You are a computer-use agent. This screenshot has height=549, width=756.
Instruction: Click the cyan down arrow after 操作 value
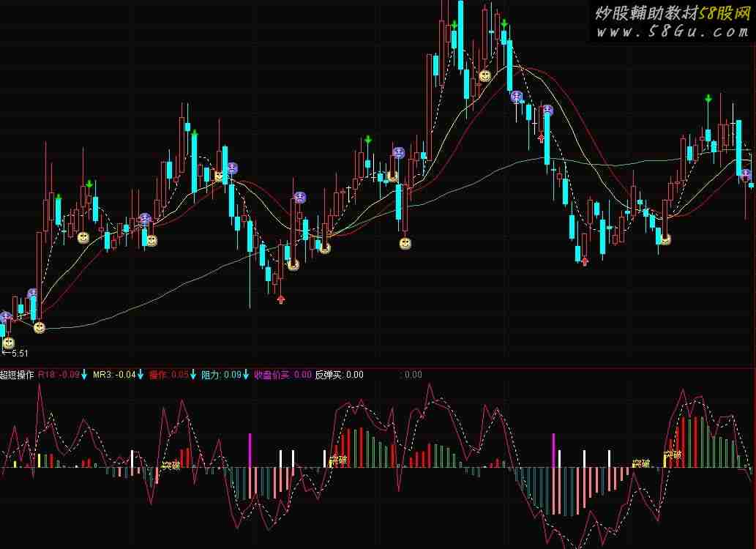click(x=193, y=374)
